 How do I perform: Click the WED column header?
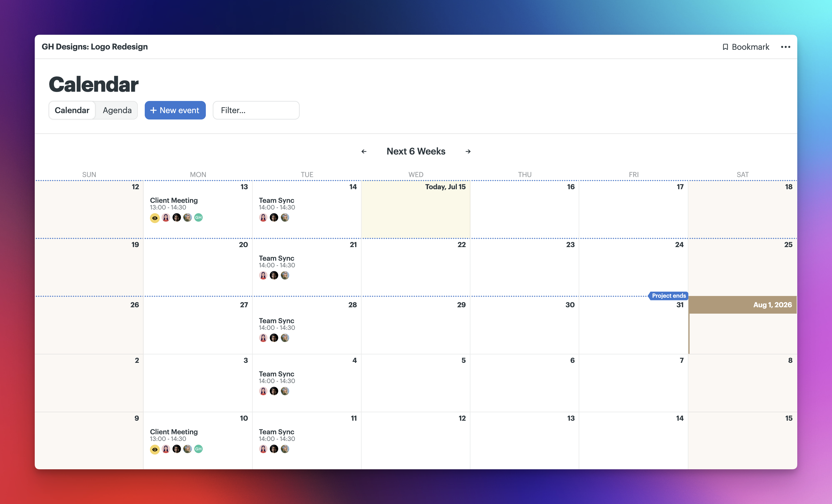(416, 174)
